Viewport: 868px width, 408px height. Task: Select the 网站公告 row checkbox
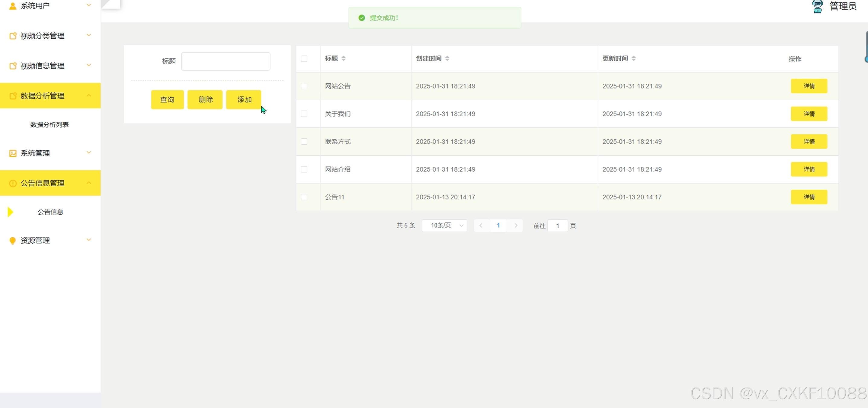[x=304, y=86]
